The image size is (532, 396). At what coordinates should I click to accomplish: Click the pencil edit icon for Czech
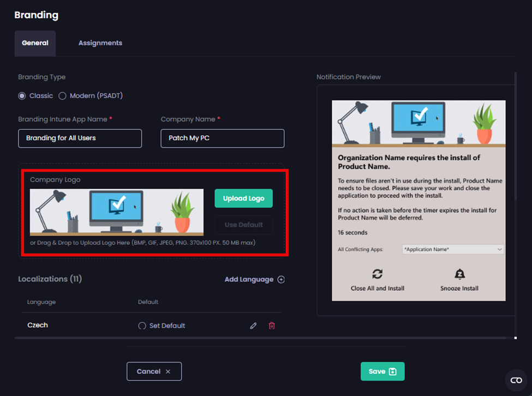253,326
